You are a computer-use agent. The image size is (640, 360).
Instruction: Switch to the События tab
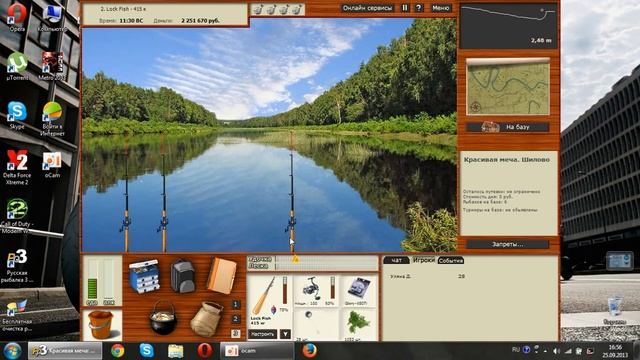451,260
